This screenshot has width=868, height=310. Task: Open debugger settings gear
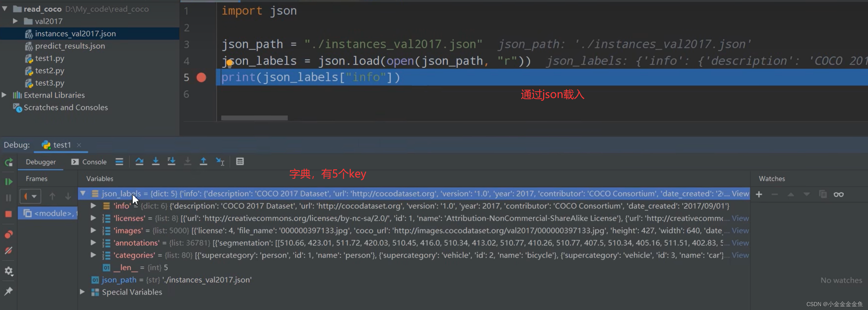point(9,271)
